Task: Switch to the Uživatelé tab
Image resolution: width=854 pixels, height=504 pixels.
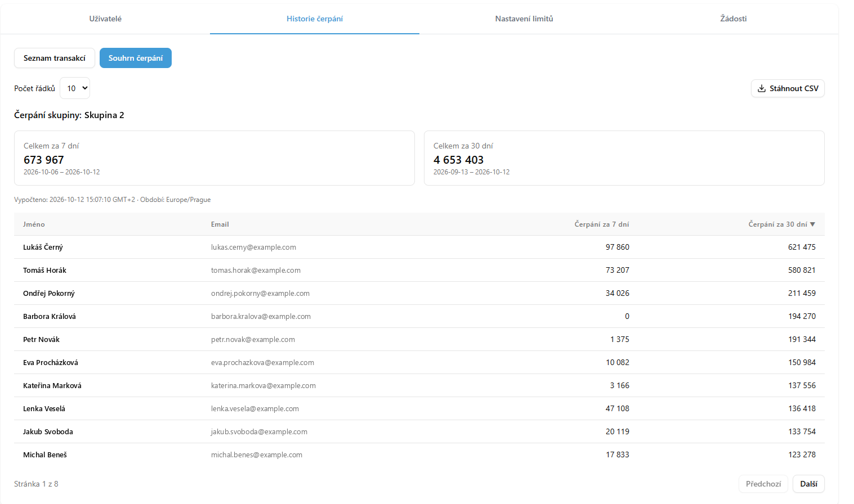Action: pyautogui.click(x=105, y=19)
